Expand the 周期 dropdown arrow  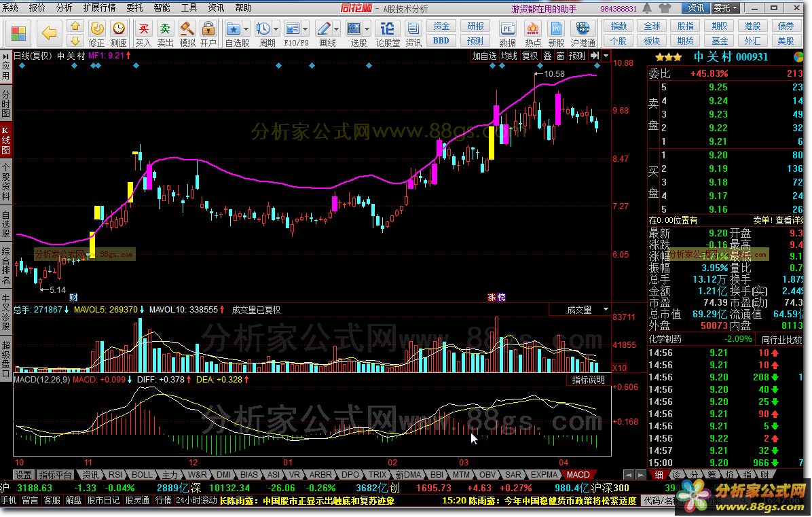(x=276, y=29)
